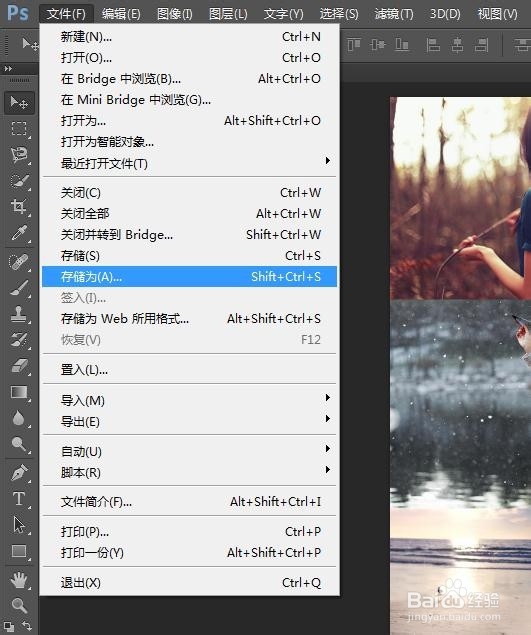Select the Rectangular Marquee tool
531x635 pixels.
19,129
